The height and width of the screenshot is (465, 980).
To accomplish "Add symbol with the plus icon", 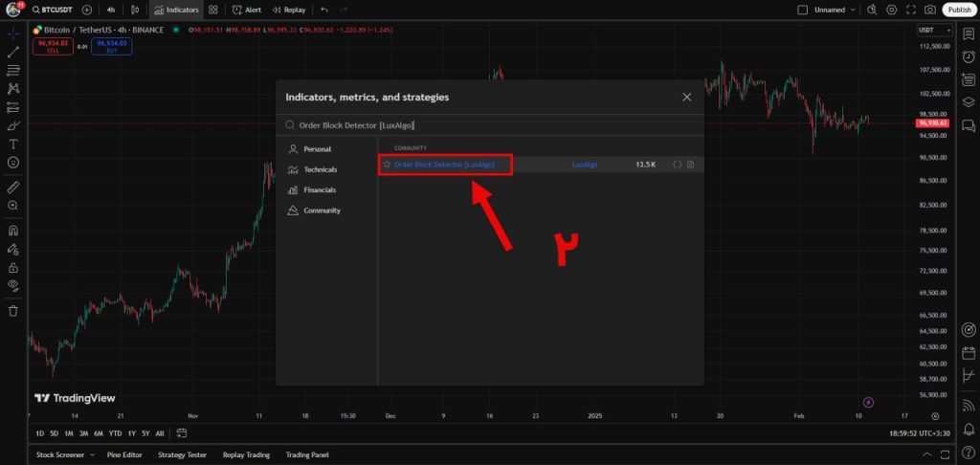I will coord(87,10).
